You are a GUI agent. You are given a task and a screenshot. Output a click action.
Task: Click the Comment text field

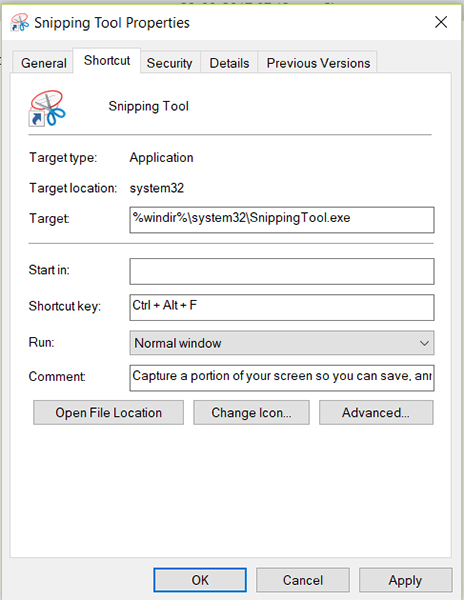[x=282, y=378]
